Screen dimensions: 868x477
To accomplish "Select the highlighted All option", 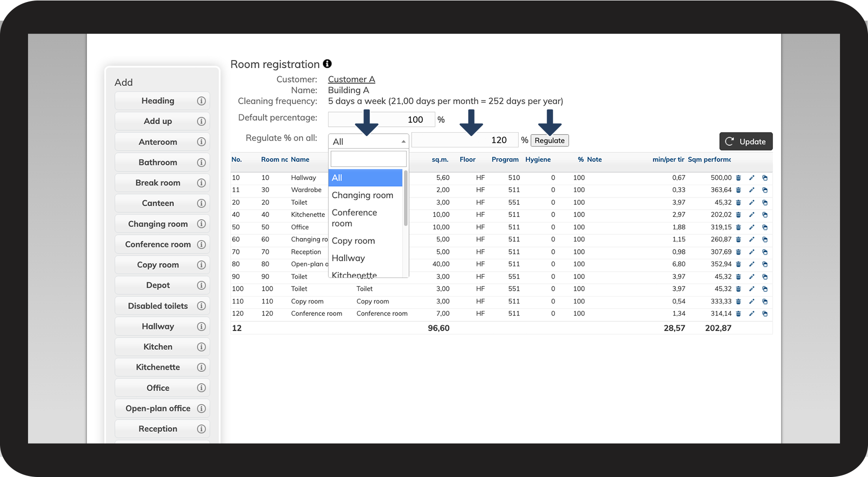I will coord(365,178).
